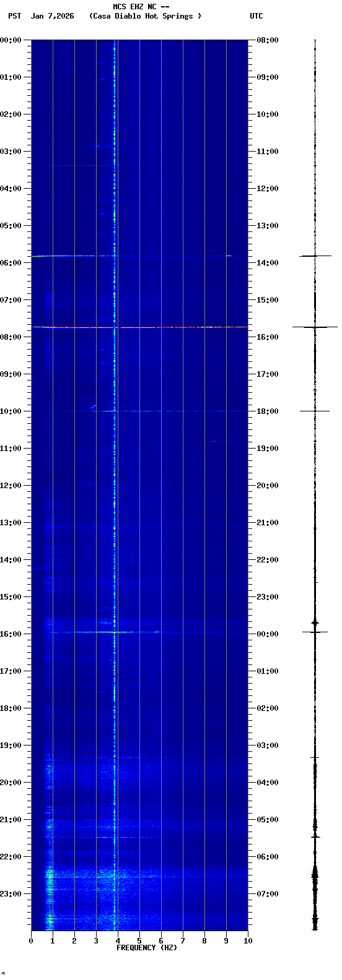
Task: Click the 16:00 UTC time label
Action: [268, 337]
